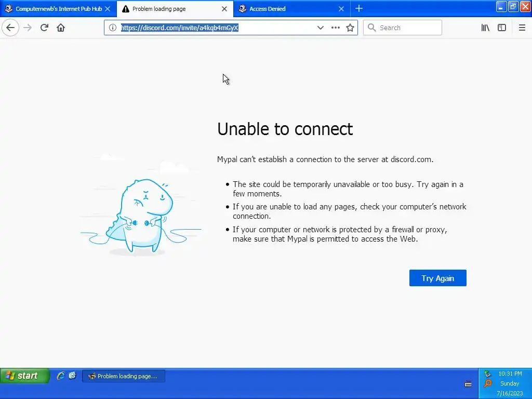The image size is (532, 399).
Task: Click the orange magnifier tray icon
Action: click(x=487, y=383)
